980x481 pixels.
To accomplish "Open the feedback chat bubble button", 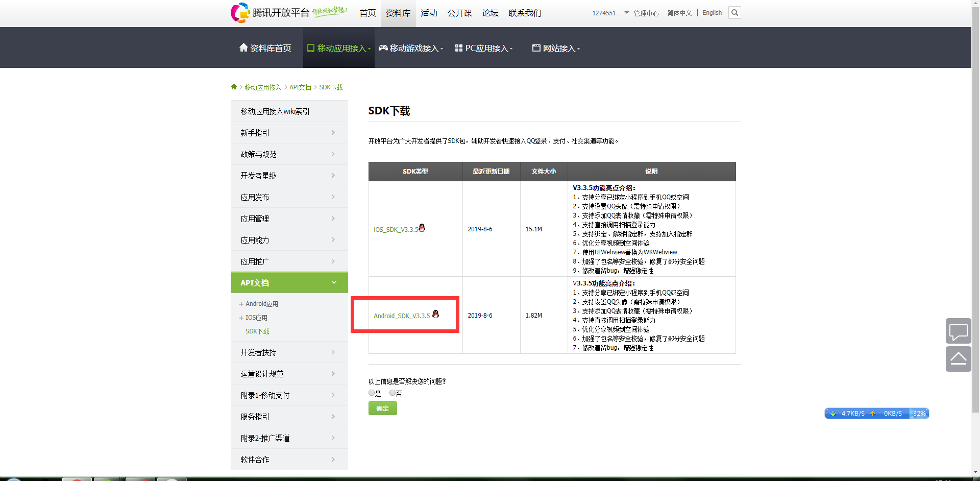I will click(x=958, y=331).
